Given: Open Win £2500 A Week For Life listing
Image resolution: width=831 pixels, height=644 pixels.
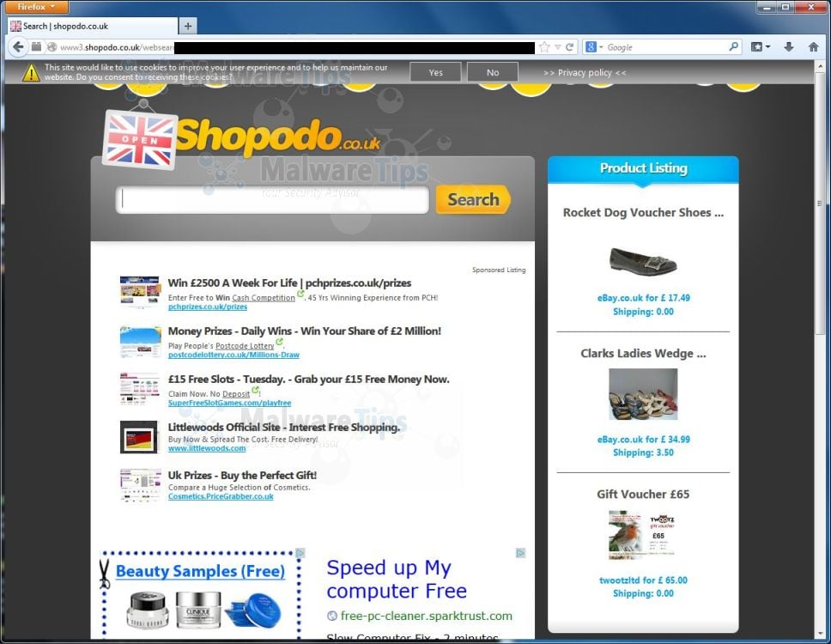Looking at the screenshot, I should (289, 283).
